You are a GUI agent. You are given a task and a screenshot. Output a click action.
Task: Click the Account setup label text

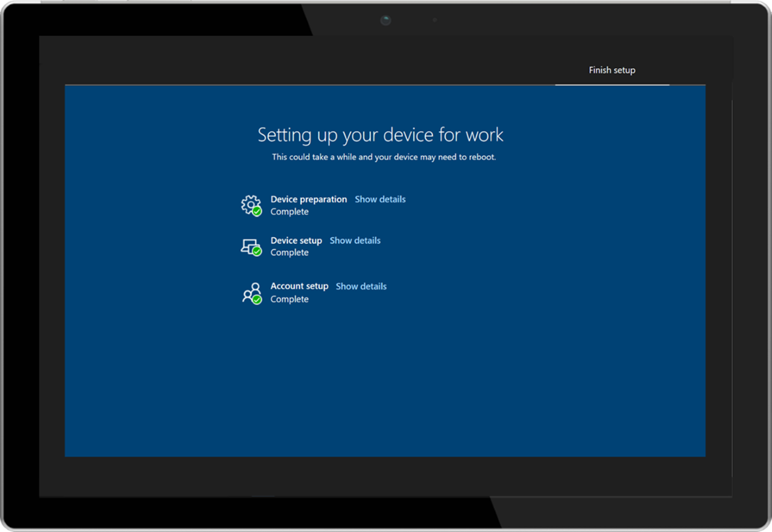299,286
